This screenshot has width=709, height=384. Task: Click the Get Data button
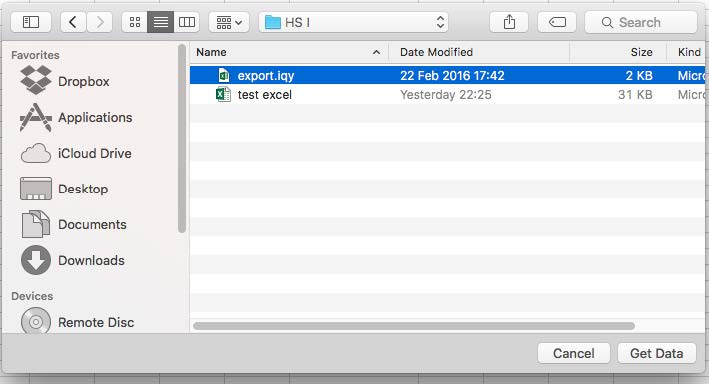[x=657, y=353]
